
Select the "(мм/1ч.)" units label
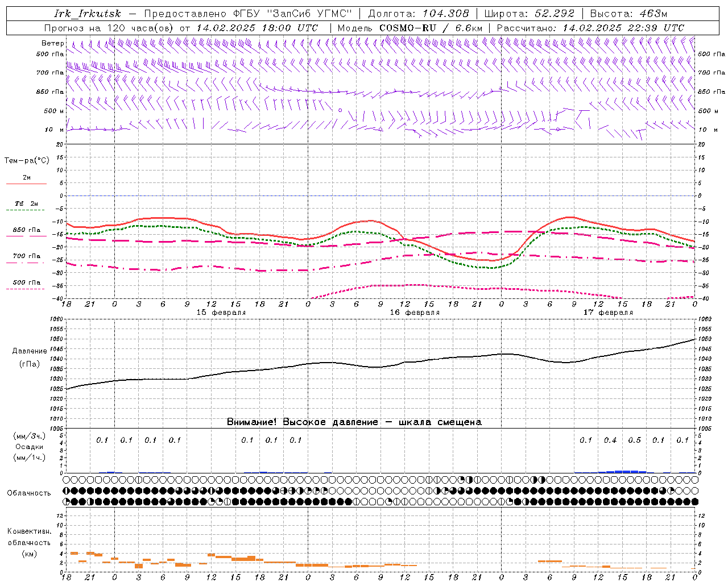point(30,458)
